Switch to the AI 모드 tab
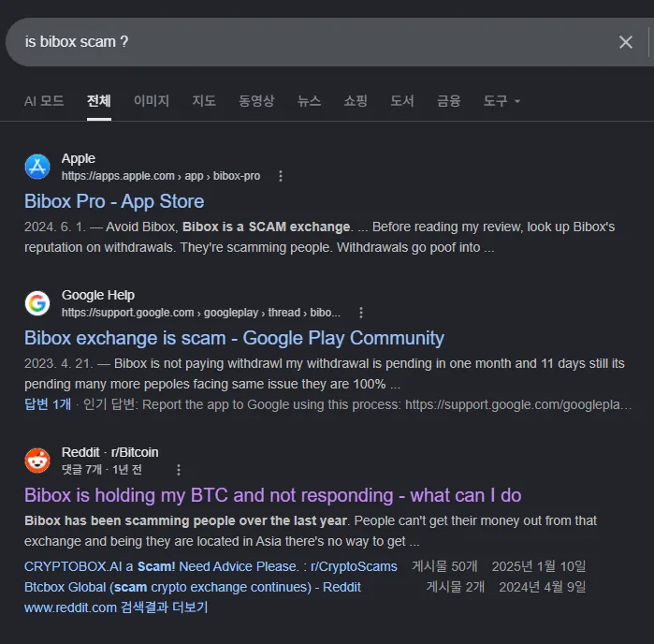654x644 pixels. [x=44, y=100]
